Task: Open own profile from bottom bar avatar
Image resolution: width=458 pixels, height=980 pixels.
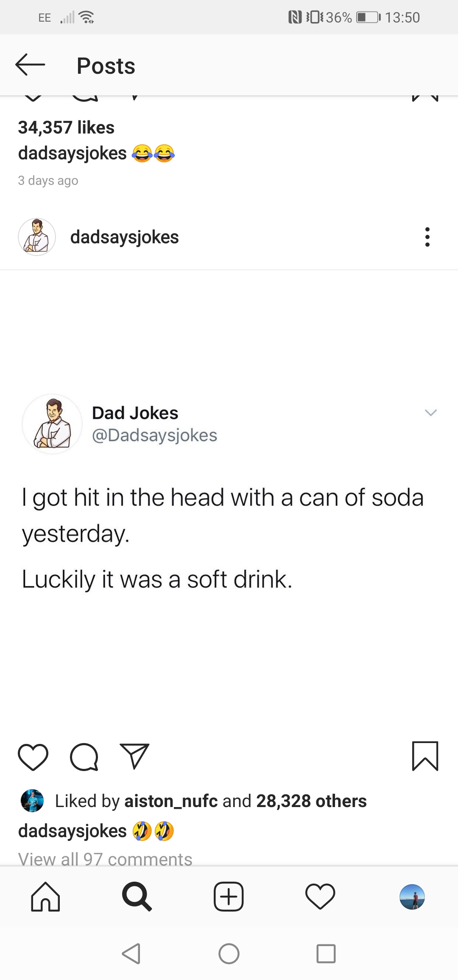Action: click(x=412, y=896)
